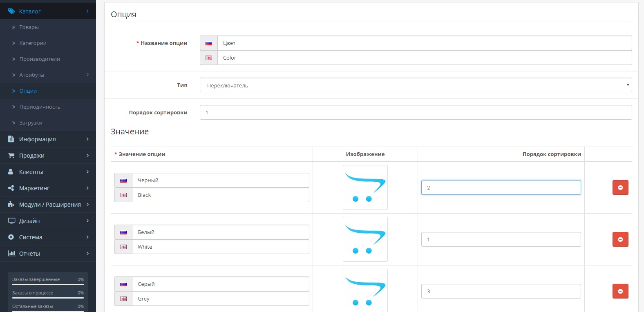Click the Отчеты bar chart icon
Viewport: 644px width, 312px height.
click(11, 254)
